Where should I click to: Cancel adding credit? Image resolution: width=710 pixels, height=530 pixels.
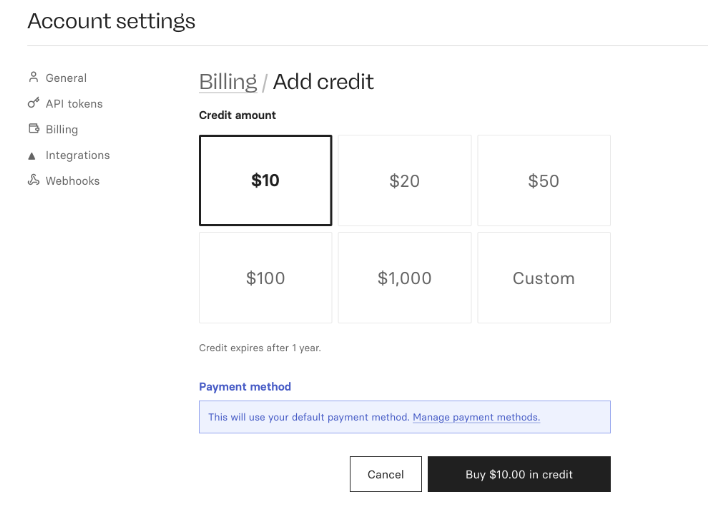point(385,474)
